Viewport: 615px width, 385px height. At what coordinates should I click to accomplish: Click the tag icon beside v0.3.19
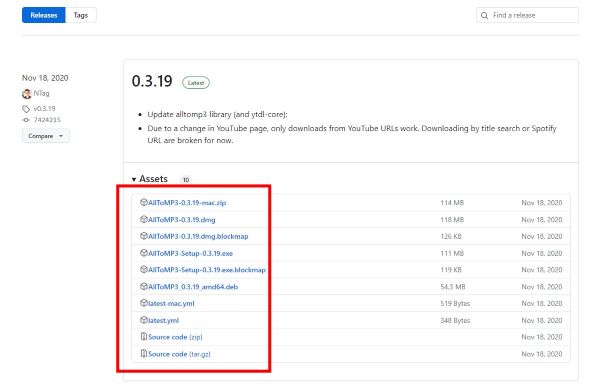click(x=26, y=109)
